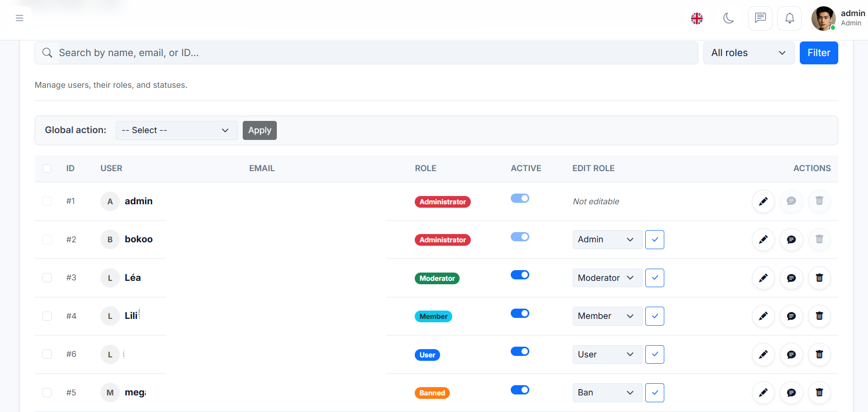
Task: Edit user #5 with pencil icon
Action: coord(763,392)
